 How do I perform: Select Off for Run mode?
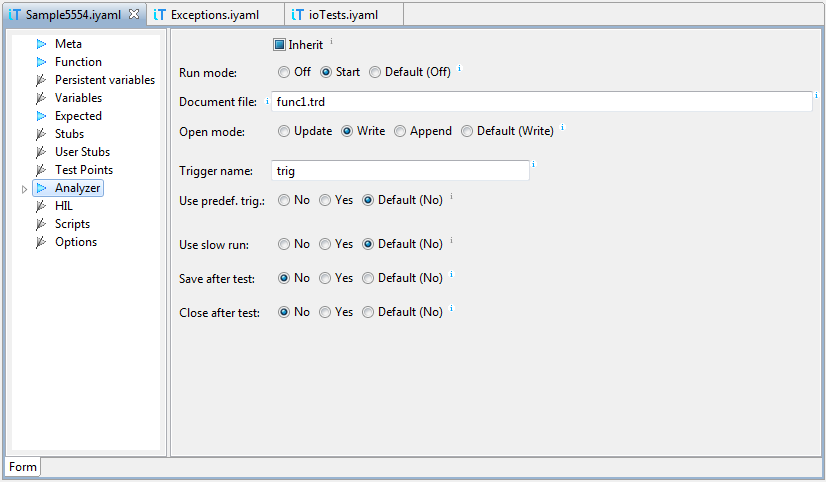tap(284, 72)
